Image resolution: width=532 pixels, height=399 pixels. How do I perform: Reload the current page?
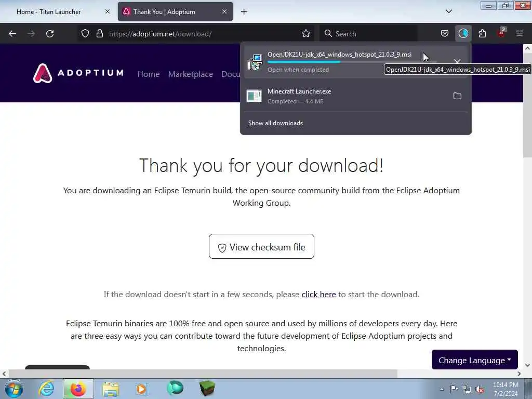point(50,34)
